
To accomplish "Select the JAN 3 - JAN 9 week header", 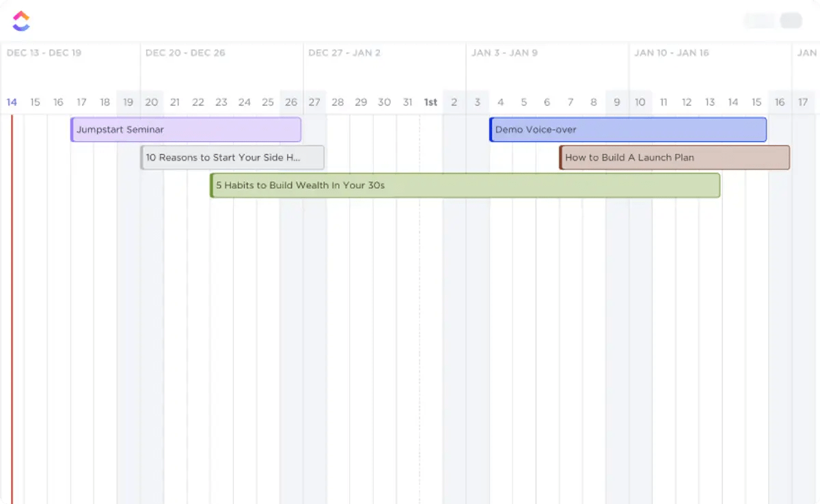I will 504,53.
